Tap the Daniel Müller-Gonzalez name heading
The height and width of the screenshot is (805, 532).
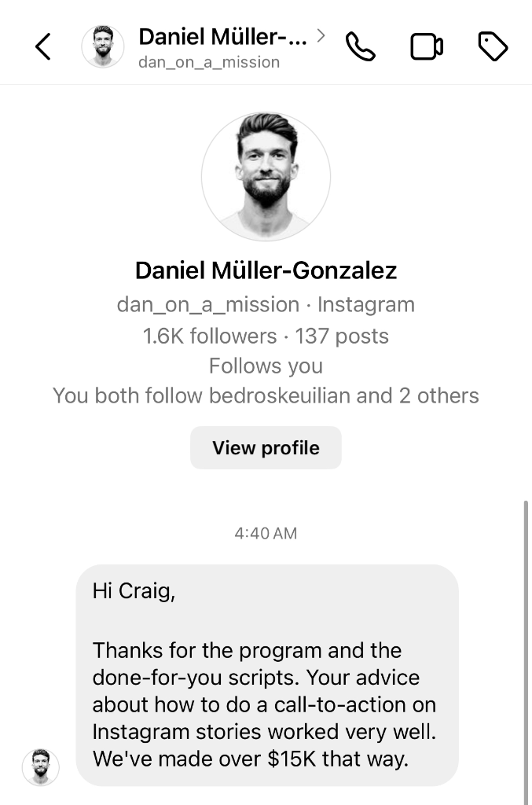[266, 270]
